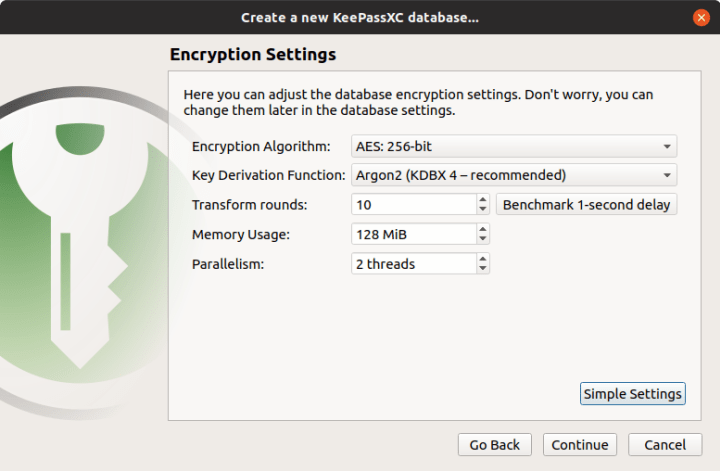Cancel the database creation wizard
Screen dimensions: 720x471
click(665, 445)
